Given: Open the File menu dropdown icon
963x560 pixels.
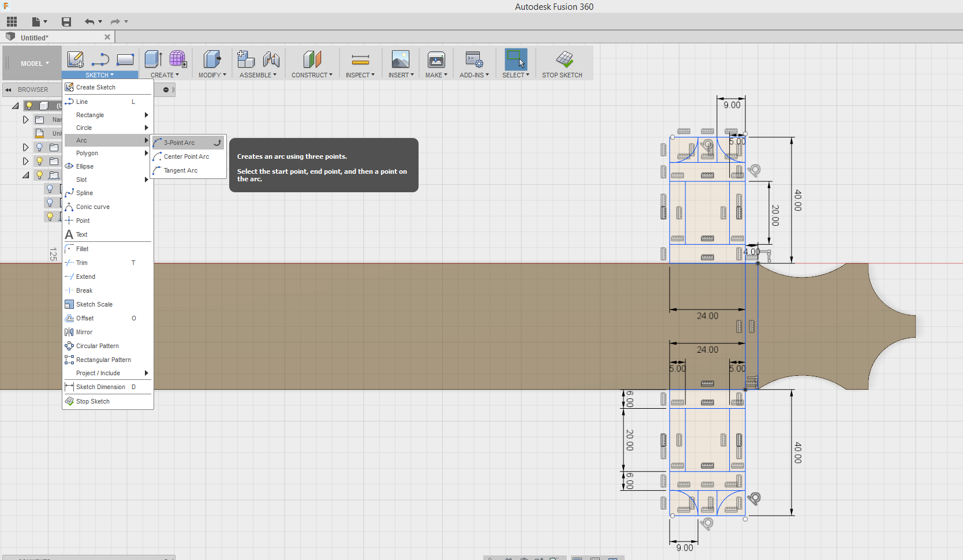Looking at the screenshot, I should (x=39, y=22).
